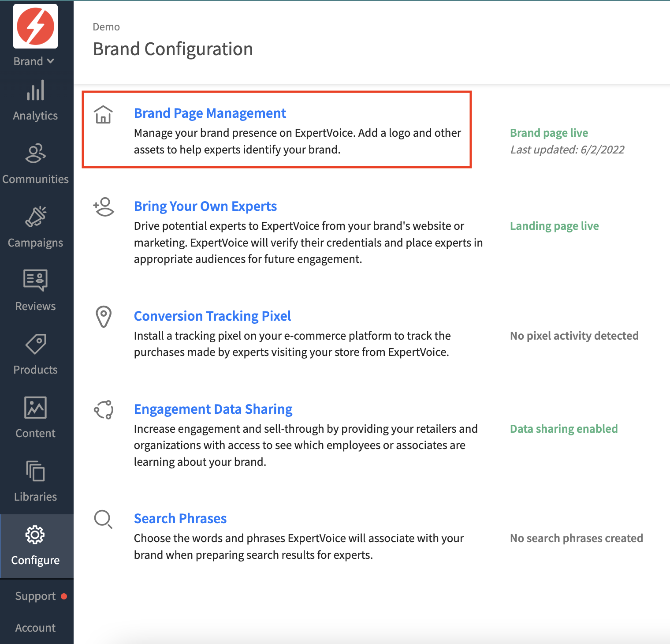Click the description starting 'Increase engagement and sell-through'
This screenshot has height=644, width=670.
pos(306,446)
